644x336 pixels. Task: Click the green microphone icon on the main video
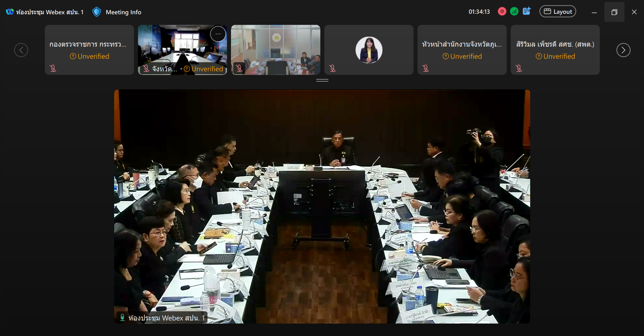coord(122,318)
